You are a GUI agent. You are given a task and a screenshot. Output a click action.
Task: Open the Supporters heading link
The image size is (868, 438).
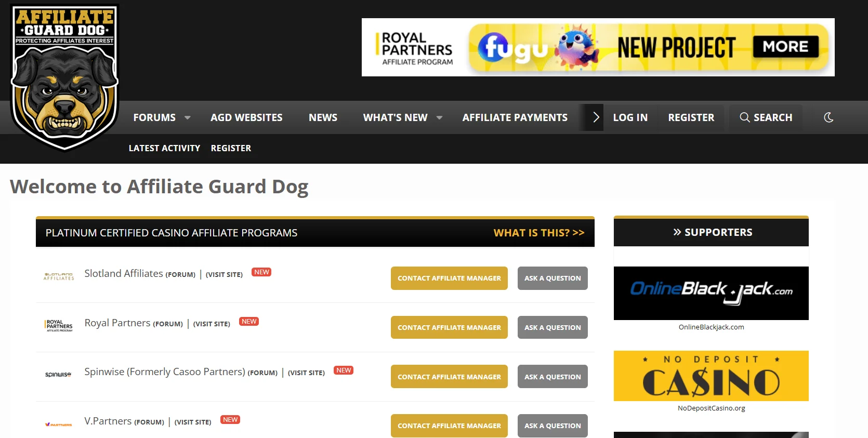point(713,232)
